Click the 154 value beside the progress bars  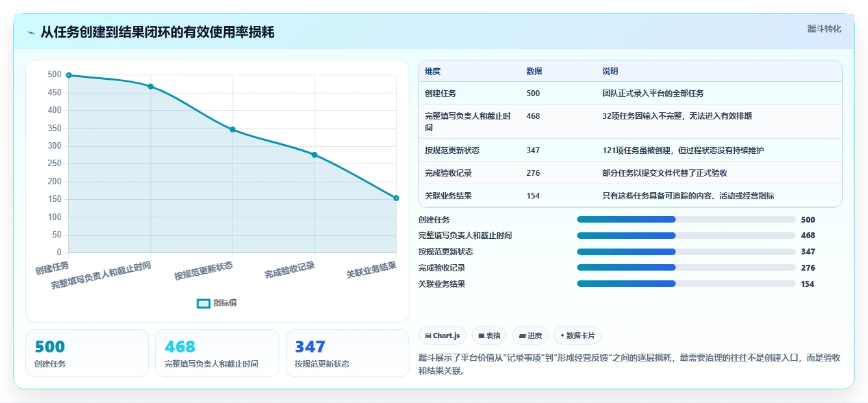(808, 284)
